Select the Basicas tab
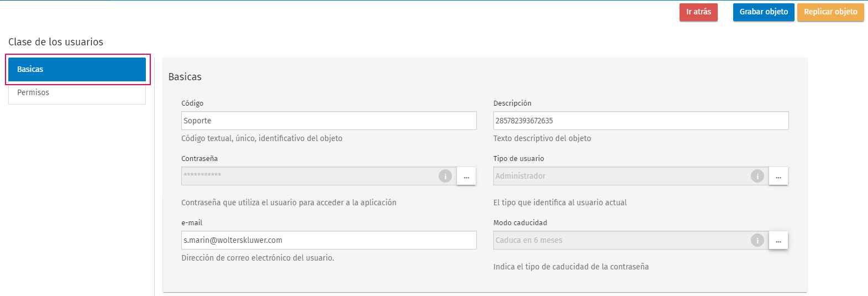 [77, 69]
